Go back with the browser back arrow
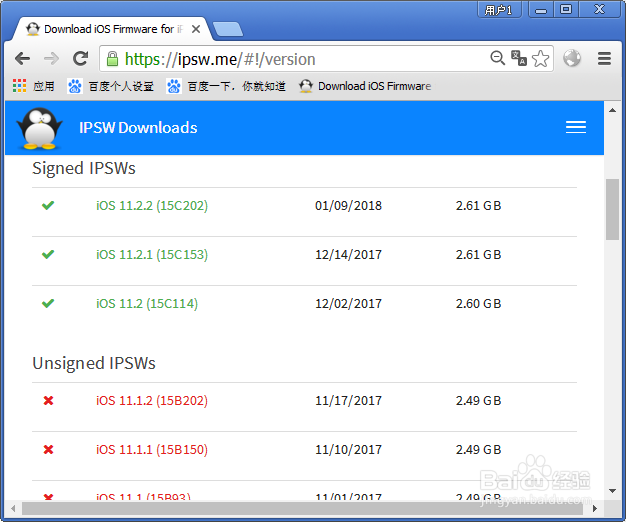The width and height of the screenshot is (626, 522). pyautogui.click(x=22, y=59)
